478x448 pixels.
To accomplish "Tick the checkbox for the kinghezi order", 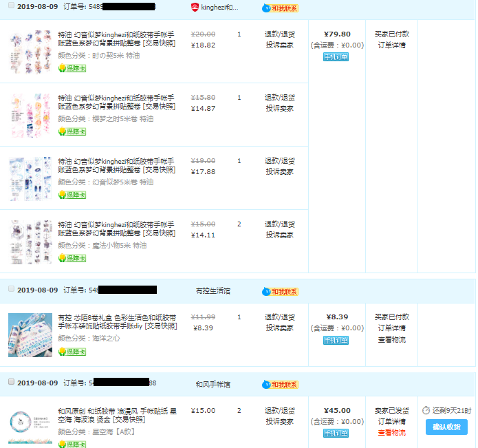I will (x=10, y=5).
